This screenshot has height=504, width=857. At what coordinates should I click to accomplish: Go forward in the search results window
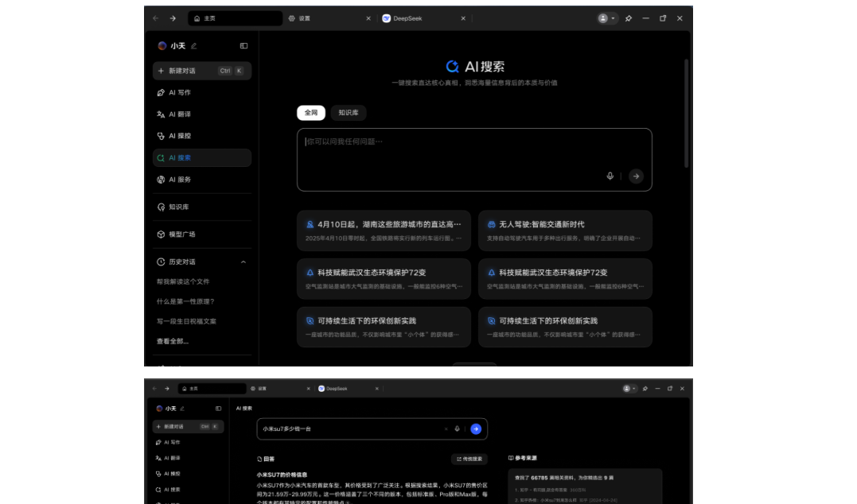coord(166,389)
